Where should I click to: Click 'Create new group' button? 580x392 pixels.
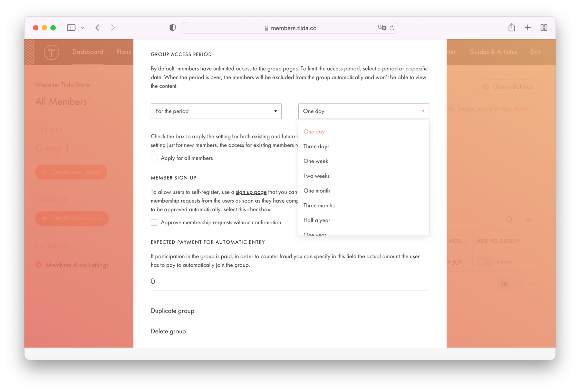(71, 172)
